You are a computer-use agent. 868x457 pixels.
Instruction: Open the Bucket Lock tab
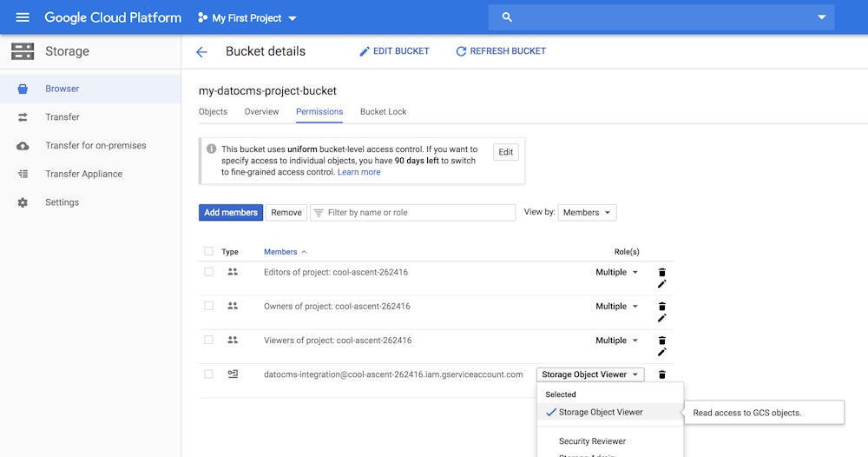[x=383, y=112]
